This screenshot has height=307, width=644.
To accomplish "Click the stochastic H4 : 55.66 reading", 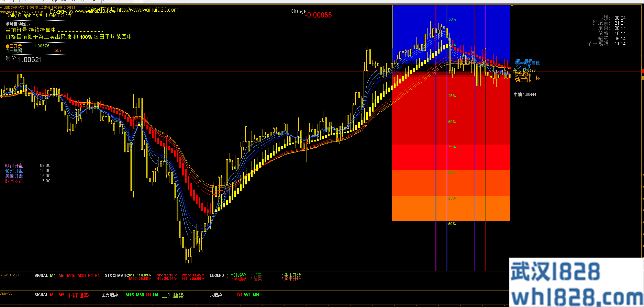I will pyautogui.click(x=193, y=278).
